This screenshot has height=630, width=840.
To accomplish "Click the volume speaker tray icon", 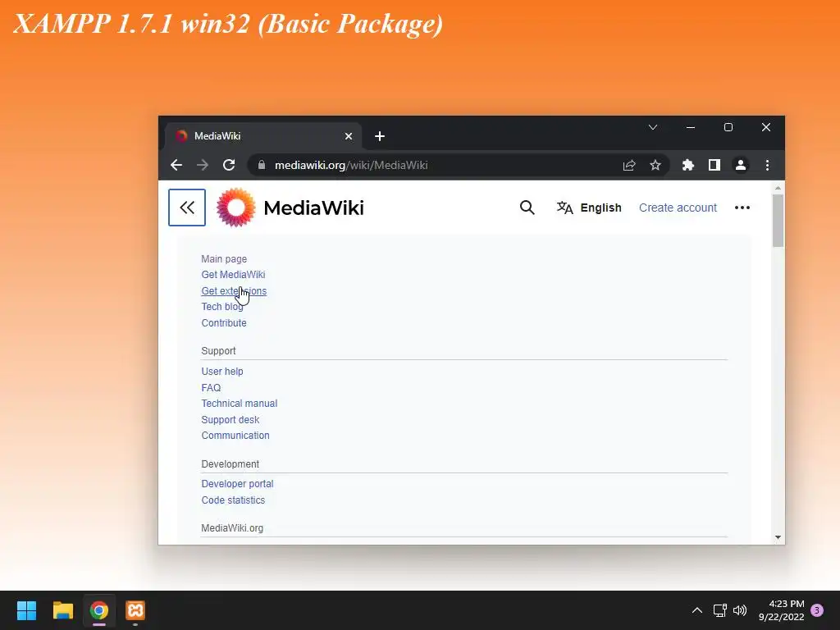I will tap(740, 610).
